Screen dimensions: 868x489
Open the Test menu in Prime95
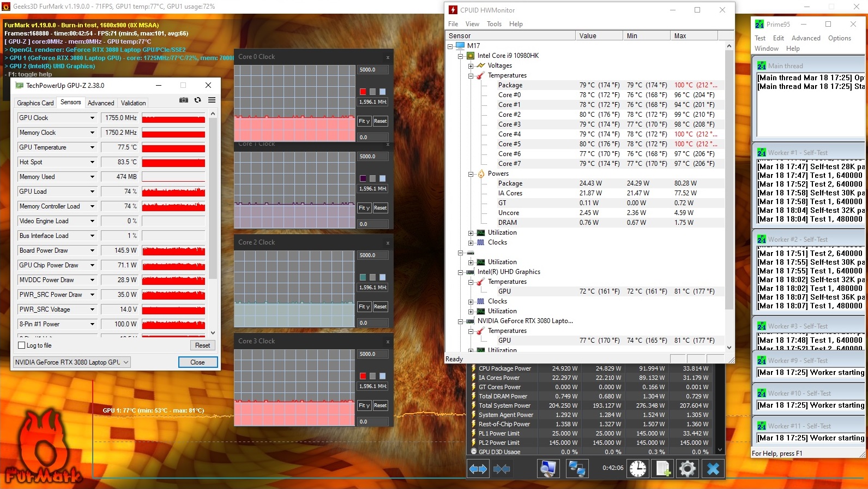(x=760, y=38)
